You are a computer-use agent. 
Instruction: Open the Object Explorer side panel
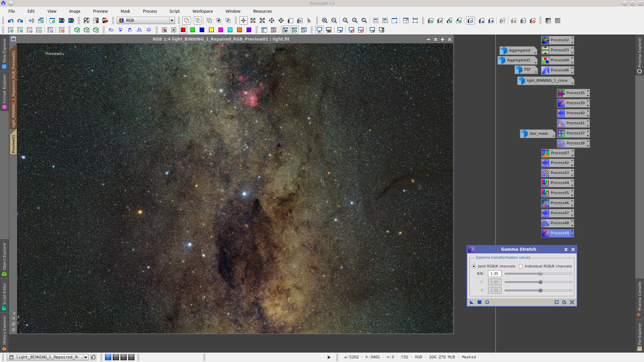(4, 259)
